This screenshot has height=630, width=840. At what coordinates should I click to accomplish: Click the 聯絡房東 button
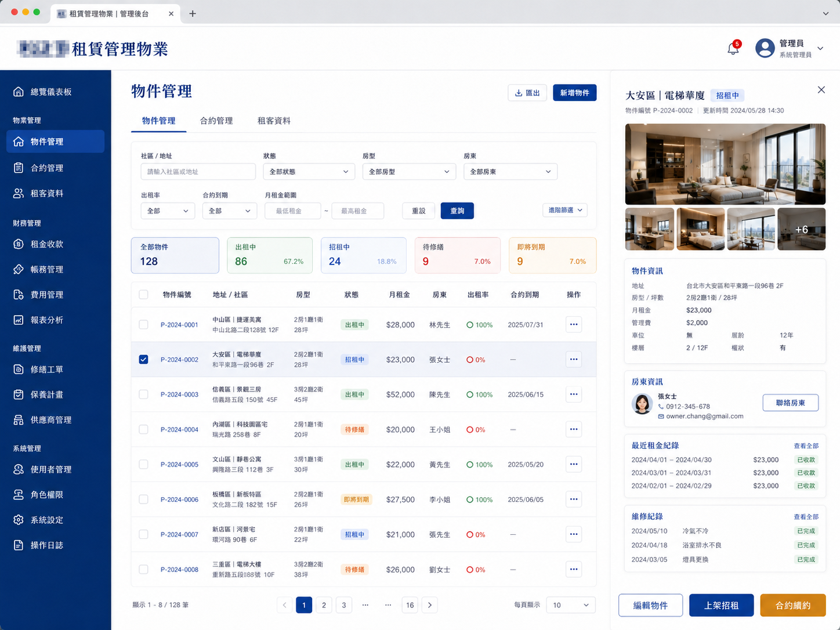point(790,403)
